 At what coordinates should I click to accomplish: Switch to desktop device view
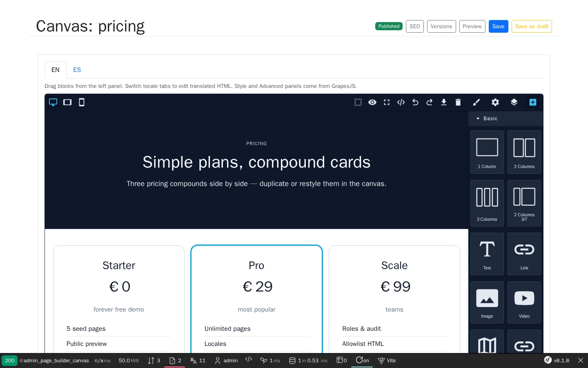tap(53, 102)
